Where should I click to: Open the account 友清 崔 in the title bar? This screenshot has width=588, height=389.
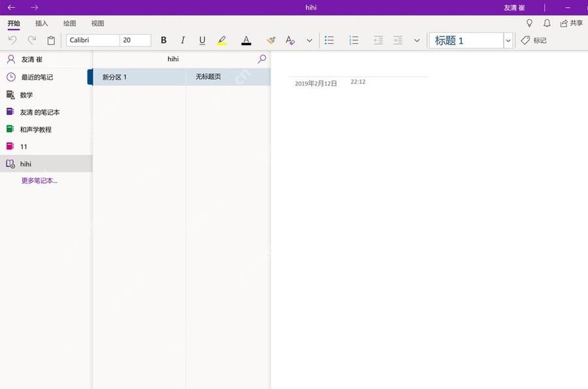[x=514, y=7]
